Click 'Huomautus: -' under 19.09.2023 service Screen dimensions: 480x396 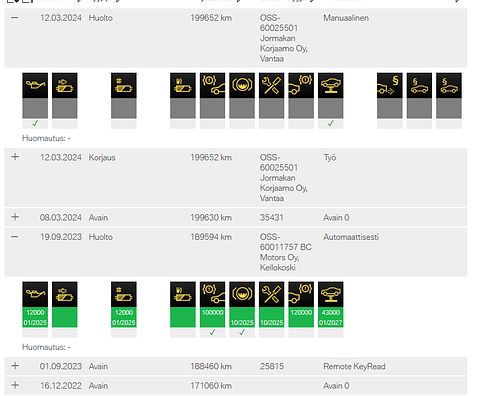(46, 347)
